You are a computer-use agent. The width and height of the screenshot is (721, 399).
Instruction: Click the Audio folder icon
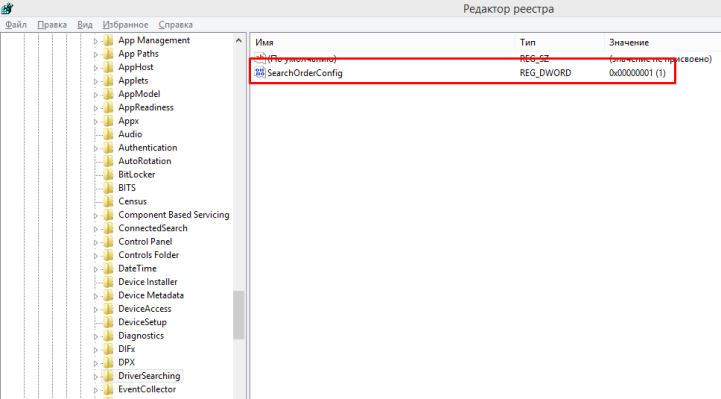coord(108,134)
